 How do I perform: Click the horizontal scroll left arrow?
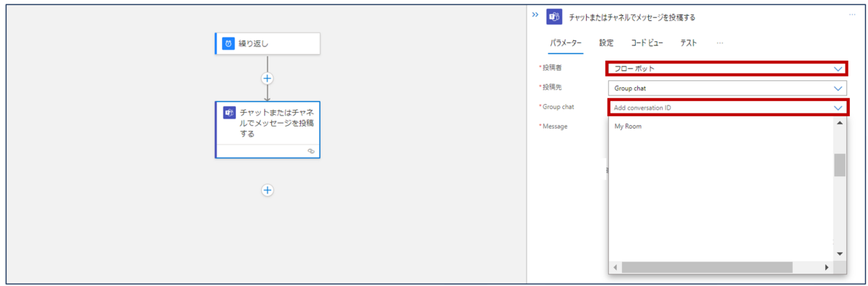615,267
